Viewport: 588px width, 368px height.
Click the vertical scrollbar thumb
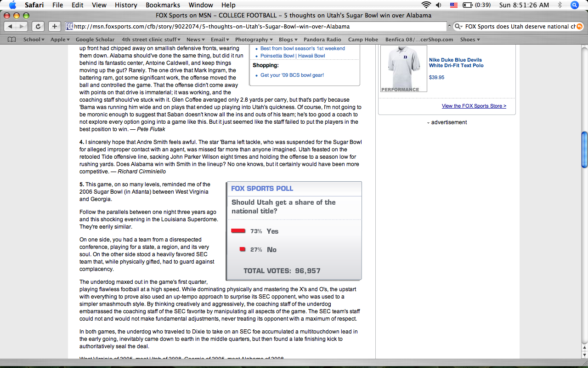tap(584, 149)
